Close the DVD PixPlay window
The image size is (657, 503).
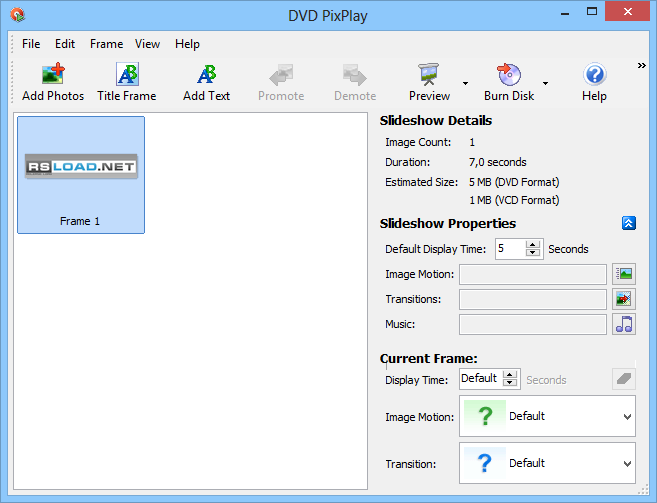(628, 11)
